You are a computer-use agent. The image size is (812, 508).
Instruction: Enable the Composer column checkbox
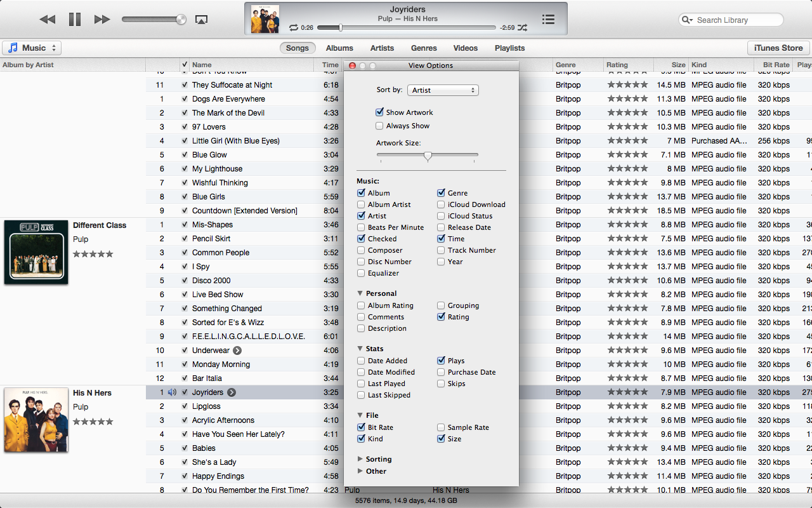361,250
